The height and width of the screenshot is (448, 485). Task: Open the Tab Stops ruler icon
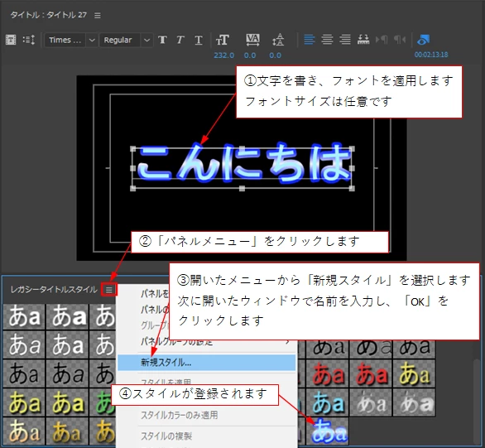tap(363, 40)
